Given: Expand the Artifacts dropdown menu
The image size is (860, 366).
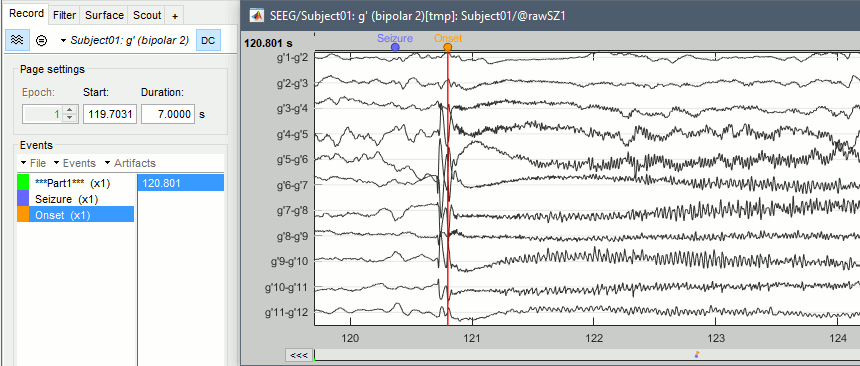Looking at the screenshot, I should click(130, 163).
